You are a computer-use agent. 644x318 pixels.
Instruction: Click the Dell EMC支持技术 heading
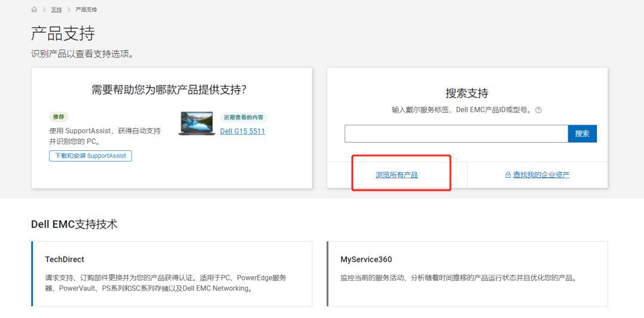(75, 224)
